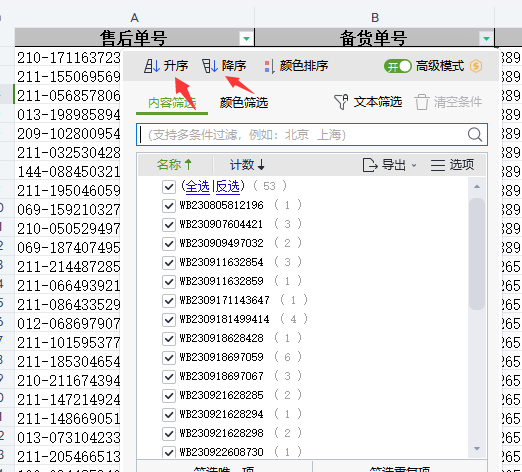Click the 反选 link

tap(228, 186)
